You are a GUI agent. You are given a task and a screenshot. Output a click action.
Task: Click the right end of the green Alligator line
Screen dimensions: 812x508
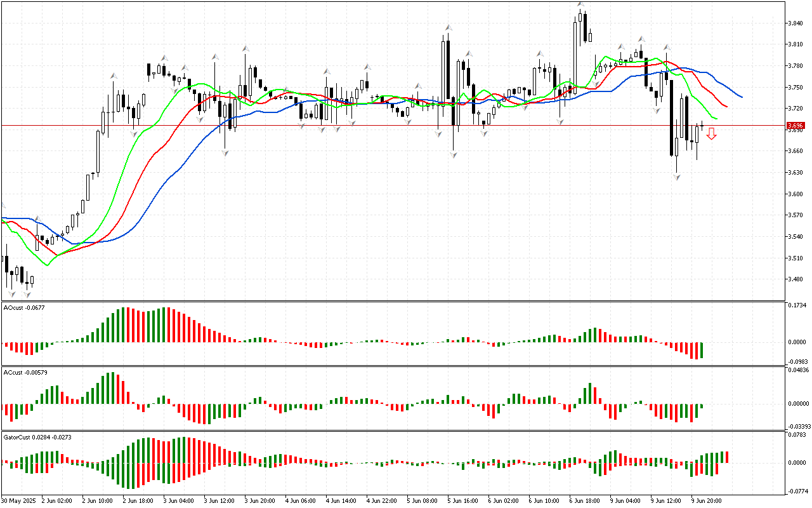[x=717, y=119]
